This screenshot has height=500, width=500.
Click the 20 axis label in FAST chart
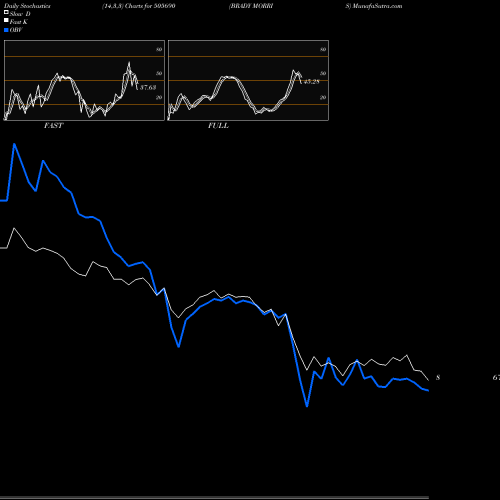[x=159, y=97]
